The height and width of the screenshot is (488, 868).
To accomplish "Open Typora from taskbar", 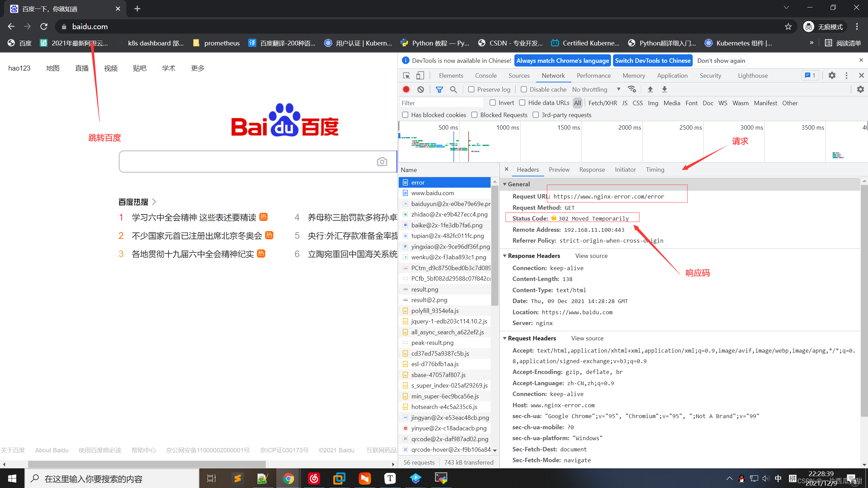I will tap(390, 478).
